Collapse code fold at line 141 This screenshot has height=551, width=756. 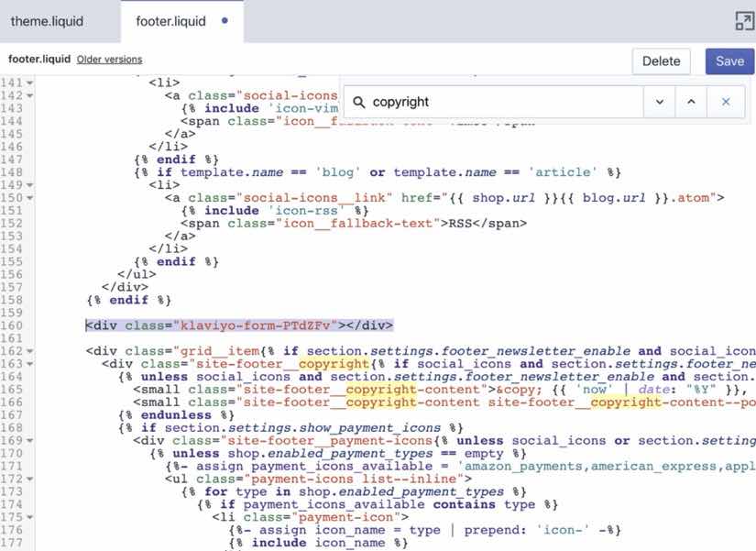coord(29,83)
